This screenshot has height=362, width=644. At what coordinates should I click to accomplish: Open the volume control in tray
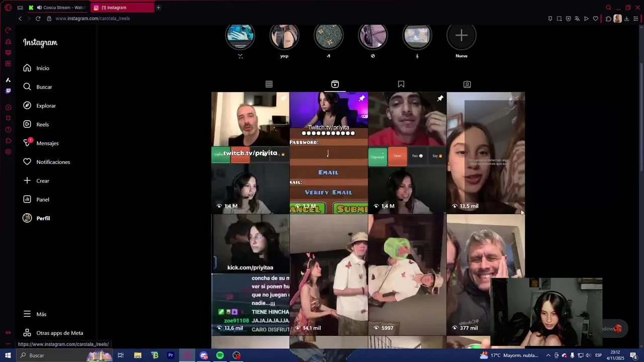pos(588,355)
